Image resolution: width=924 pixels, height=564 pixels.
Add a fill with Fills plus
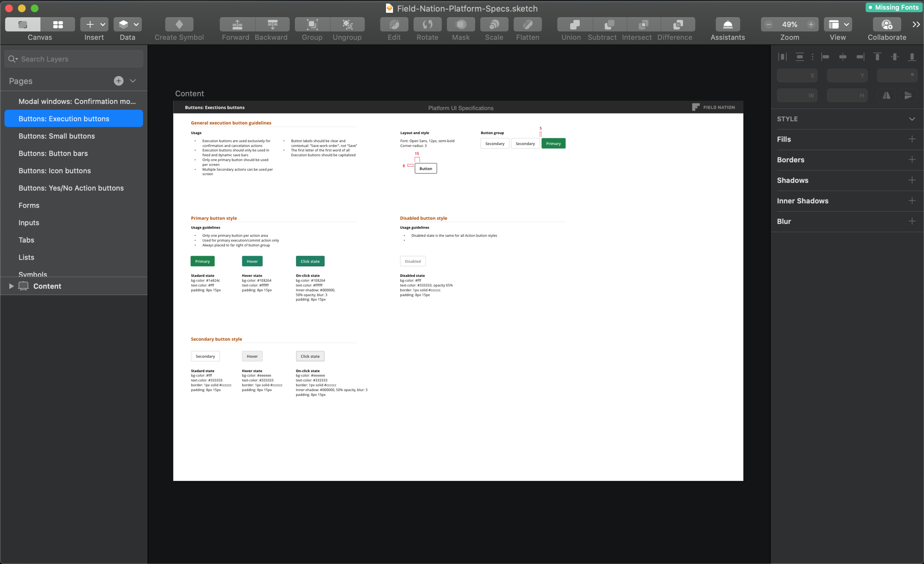coord(912,139)
